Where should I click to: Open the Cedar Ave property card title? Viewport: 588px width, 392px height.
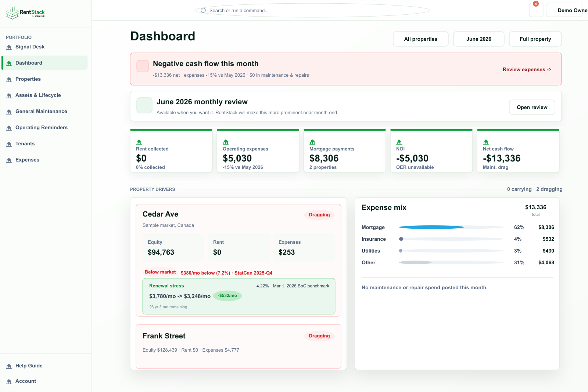tap(161, 214)
